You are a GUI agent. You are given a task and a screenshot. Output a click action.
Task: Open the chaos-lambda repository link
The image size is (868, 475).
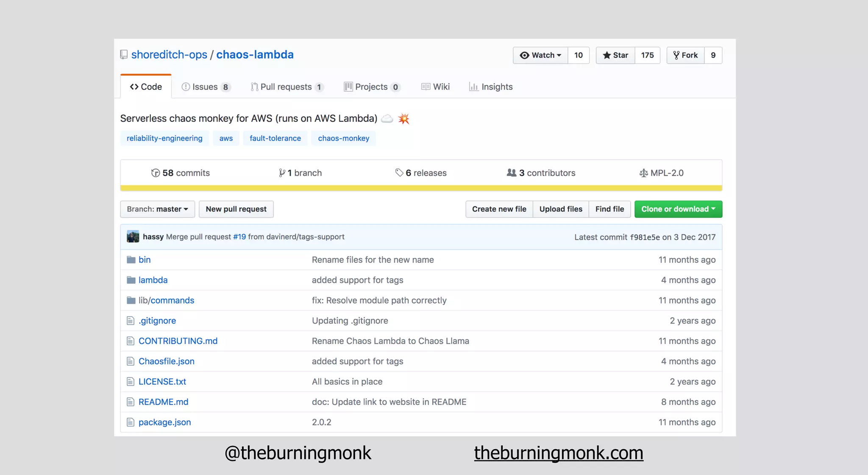tap(255, 55)
